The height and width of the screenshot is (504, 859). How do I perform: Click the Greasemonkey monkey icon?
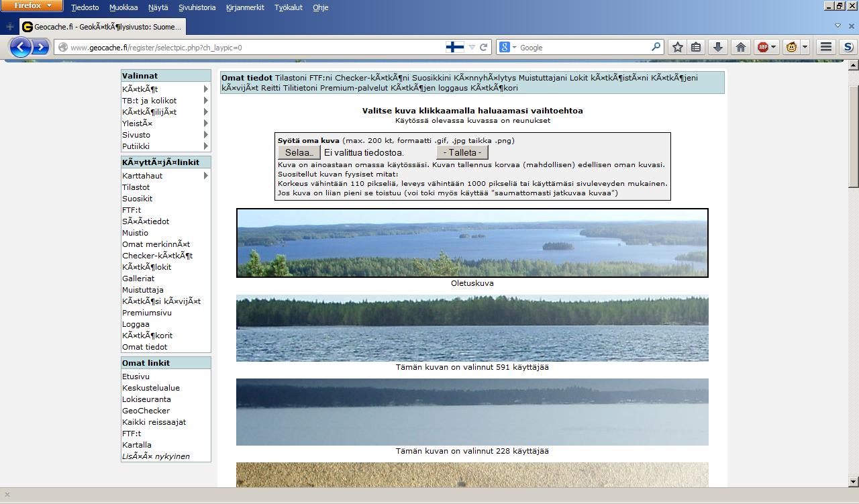pyautogui.click(x=792, y=47)
